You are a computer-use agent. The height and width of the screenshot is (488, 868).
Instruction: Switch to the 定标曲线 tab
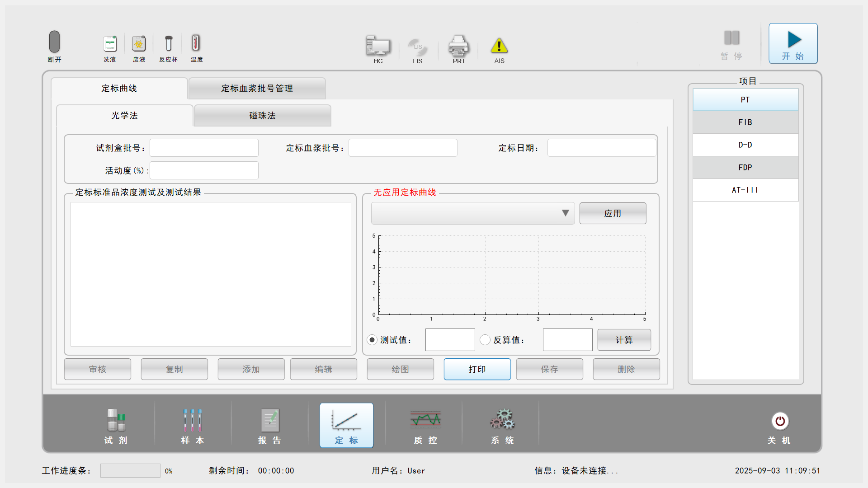click(119, 89)
